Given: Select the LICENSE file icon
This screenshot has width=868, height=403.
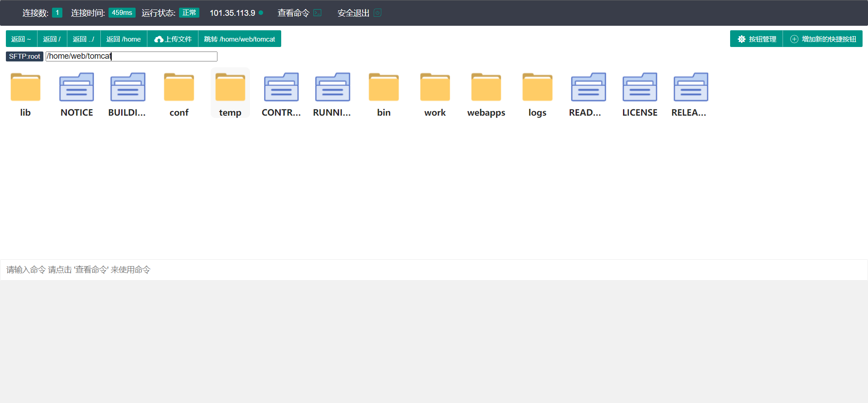Looking at the screenshot, I should [640, 87].
